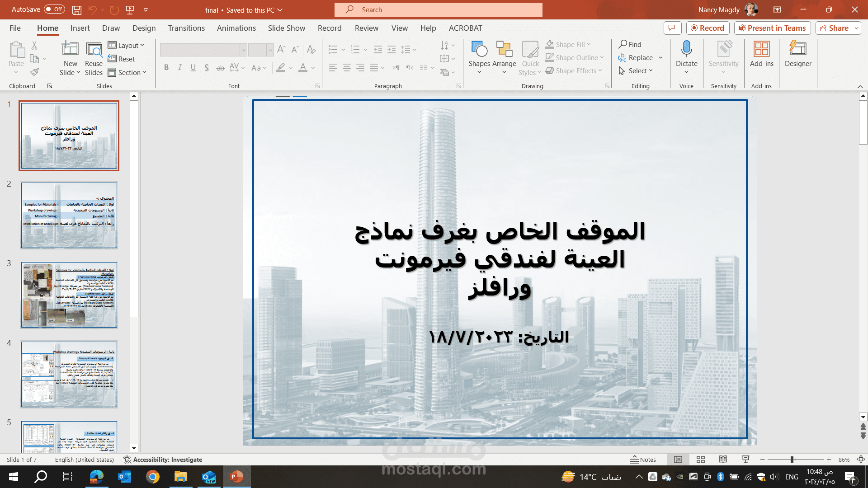Image resolution: width=868 pixels, height=488 pixels.
Task: Click English (United States) language
Action: tap(85, 460)
